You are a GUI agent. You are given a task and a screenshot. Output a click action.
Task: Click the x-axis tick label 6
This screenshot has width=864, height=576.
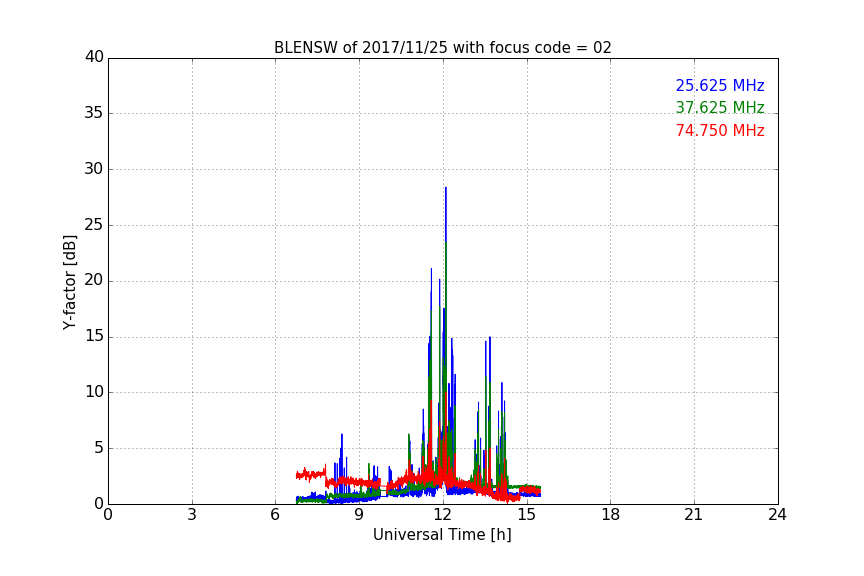coord(275,515)
